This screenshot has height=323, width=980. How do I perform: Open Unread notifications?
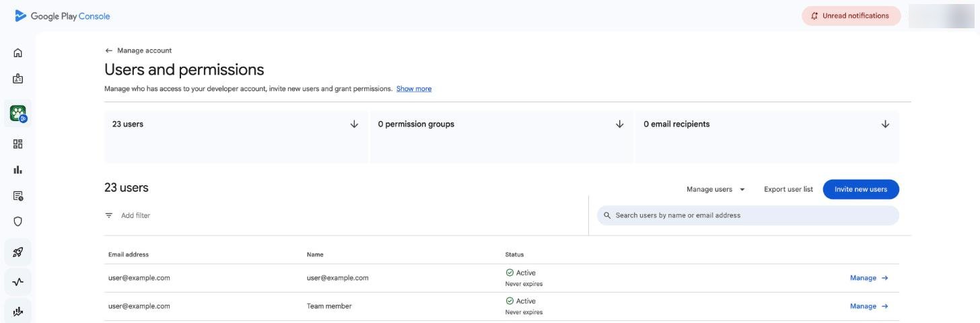[x=851, y=15]
